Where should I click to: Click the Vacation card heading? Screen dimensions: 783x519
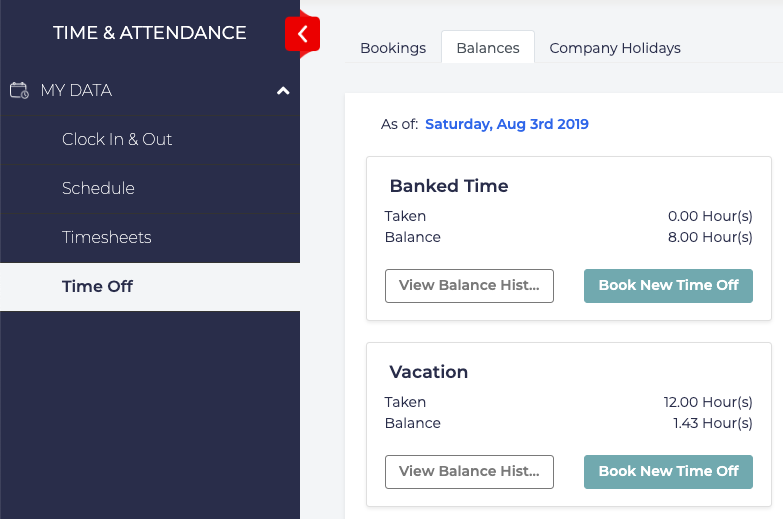[x=429, y=372]
